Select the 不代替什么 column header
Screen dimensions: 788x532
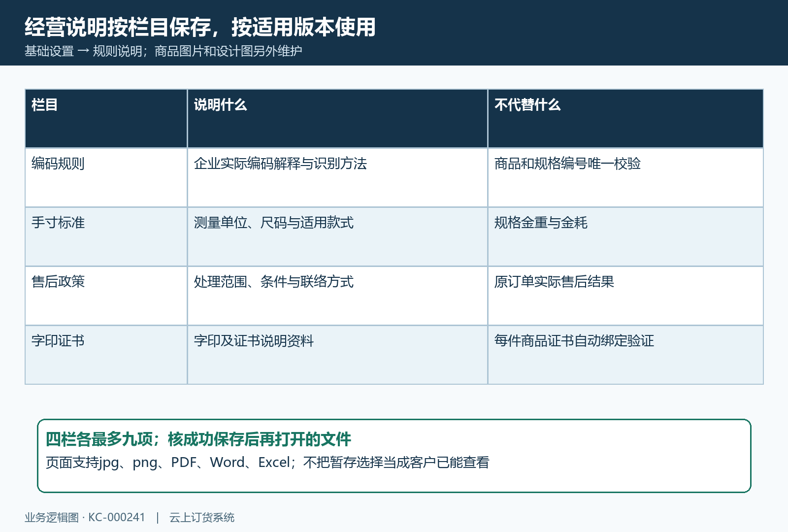point(625,119)
